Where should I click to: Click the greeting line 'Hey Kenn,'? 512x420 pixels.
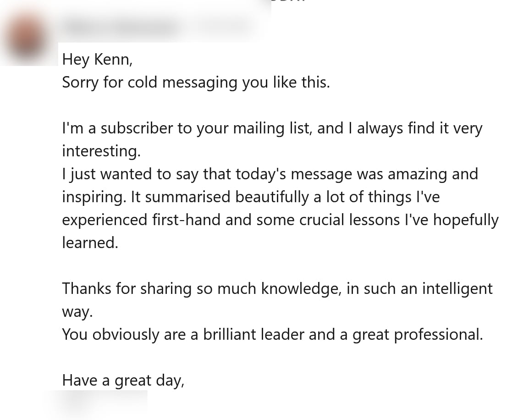97,60
